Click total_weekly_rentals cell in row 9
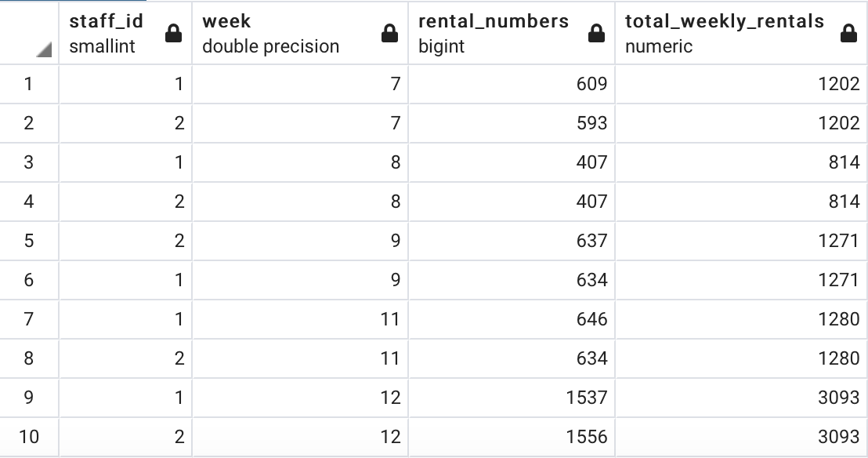Viewport: 868px width, 458px height. pos(741,398)
